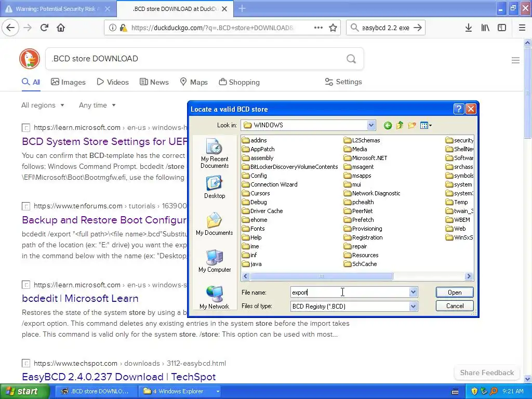Viewport: 532px width, 399px height.
Task: Open BCD System Store Settings result
Action: click(104, 141)
